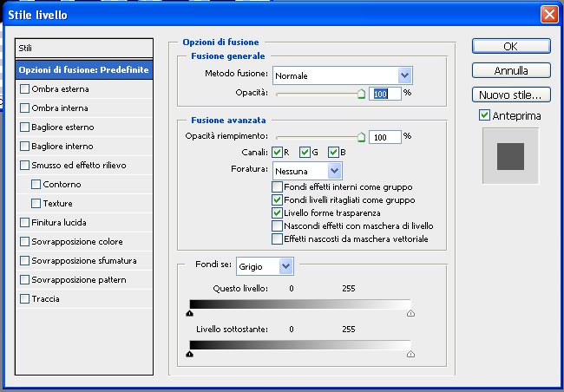Click Questo livello white slider triangle

[x=410, y=313]
